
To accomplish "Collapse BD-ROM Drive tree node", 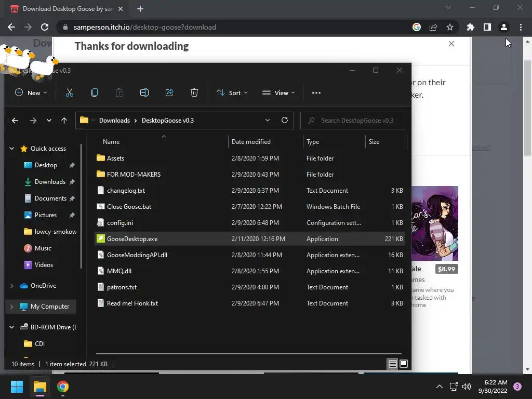I will pos(11,327).
